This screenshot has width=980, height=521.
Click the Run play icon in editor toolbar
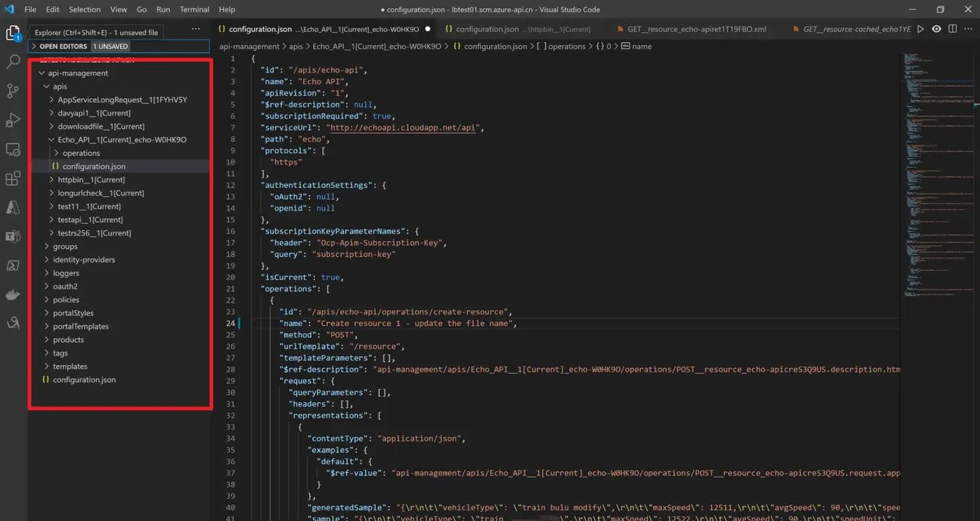point(920,29)
